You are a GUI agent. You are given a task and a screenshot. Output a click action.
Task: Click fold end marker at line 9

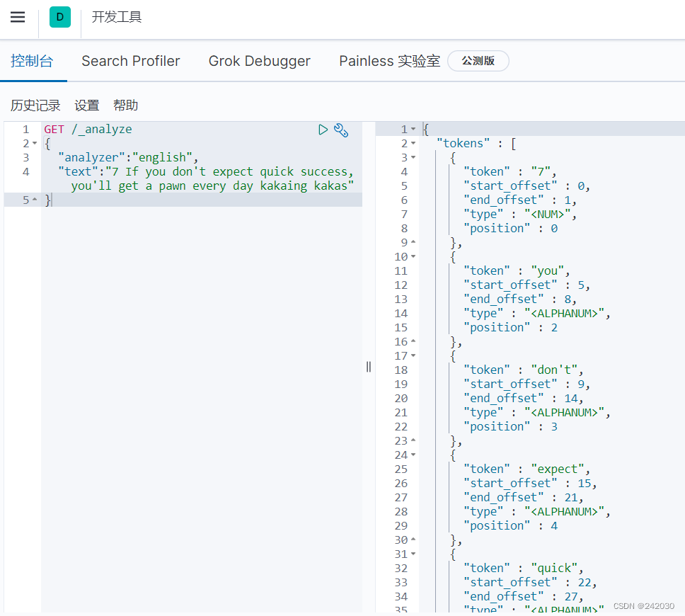[413, 242]
